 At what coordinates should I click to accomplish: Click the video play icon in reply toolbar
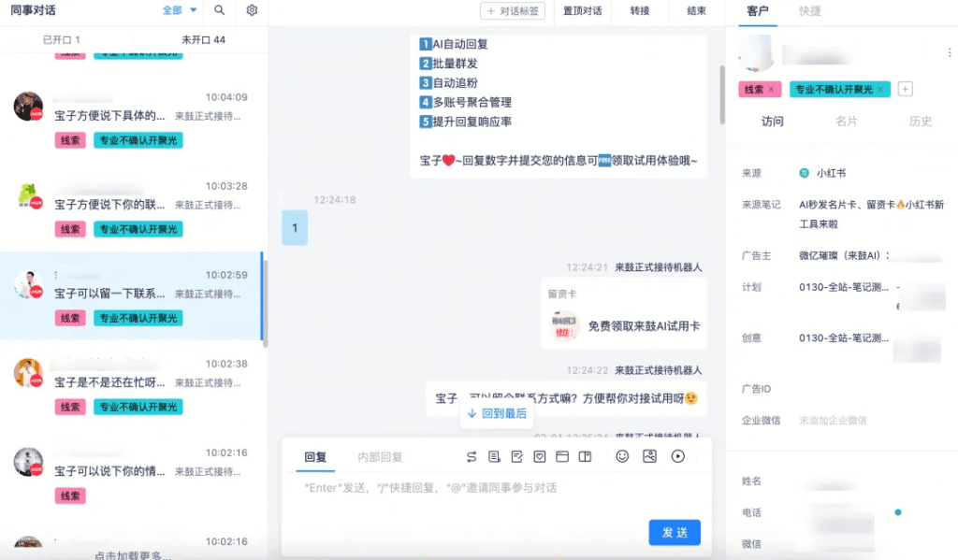(x=678, y=457)
